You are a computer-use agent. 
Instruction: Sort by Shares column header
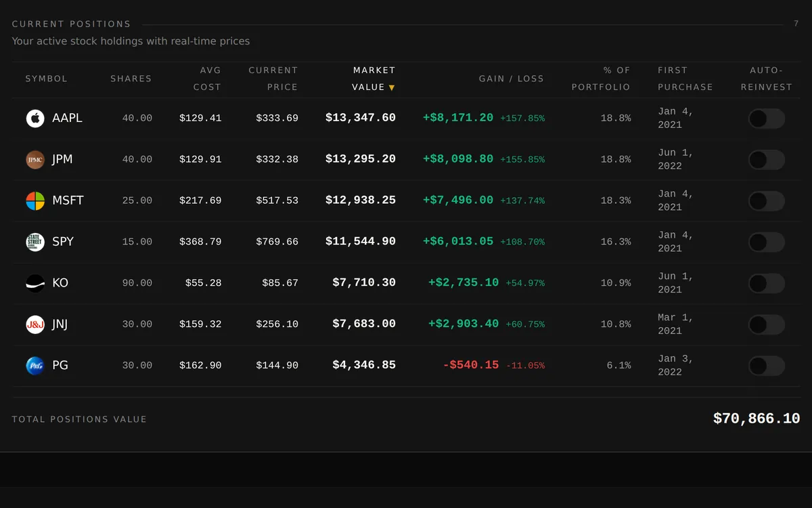pos(131,79)
